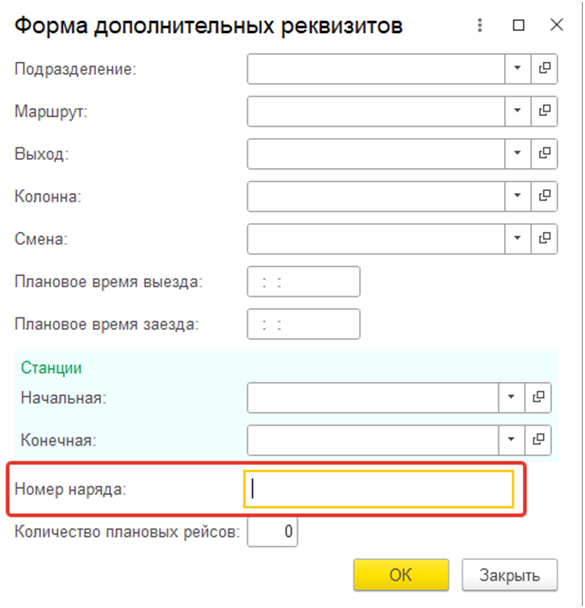Focus the Номер наряда input field
The height and width of the screenshot is (608, 585).
coord(378,489)
